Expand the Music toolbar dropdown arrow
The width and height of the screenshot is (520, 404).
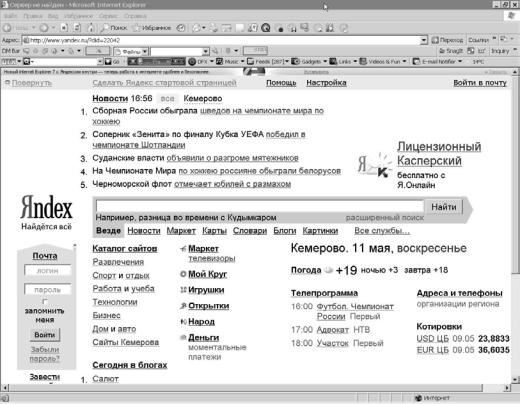243,62
